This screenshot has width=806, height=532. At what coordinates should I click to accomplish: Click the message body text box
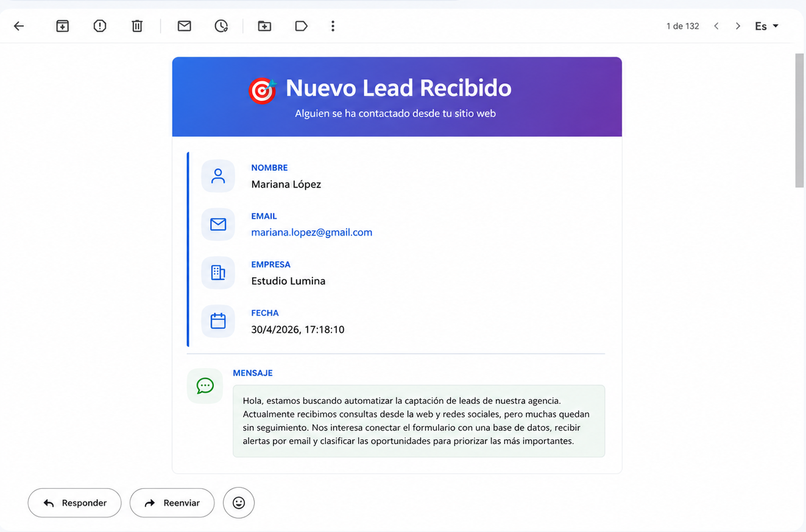[419, 421]
